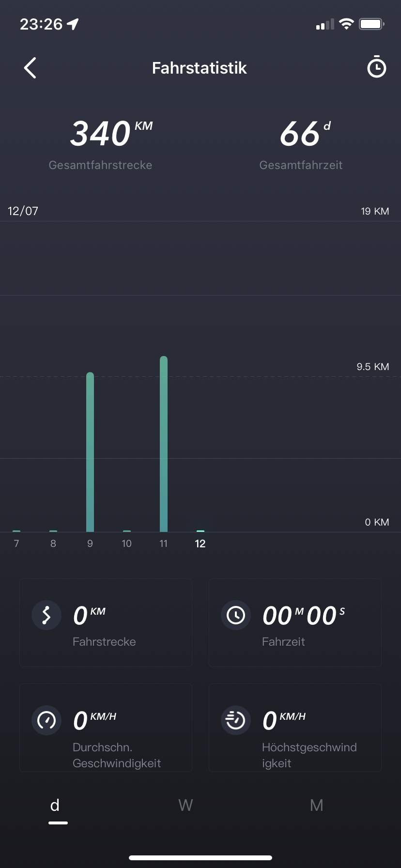Tap the battery status icon
Screen dimensions: 401x868
click(x=371, y=24)
